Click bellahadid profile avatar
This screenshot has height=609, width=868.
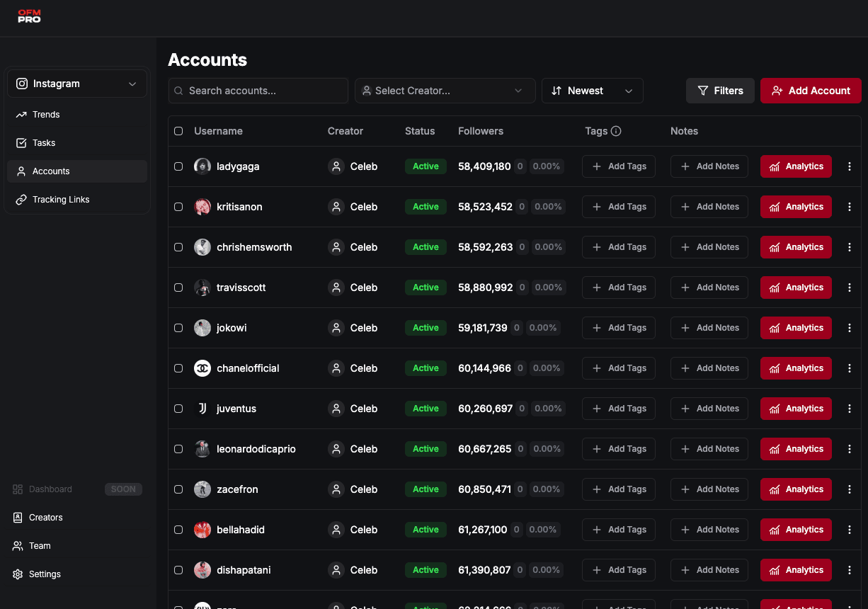[202, 530]
